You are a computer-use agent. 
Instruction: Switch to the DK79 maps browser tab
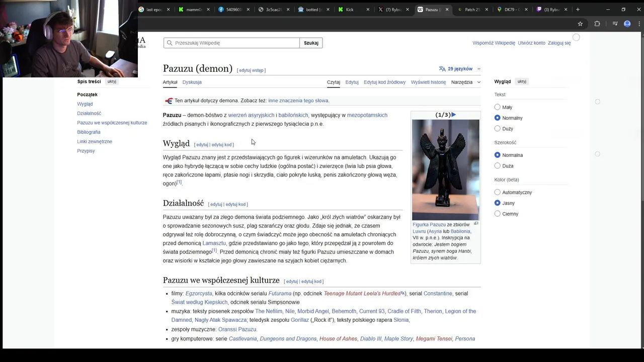pyautogui.click(x=512, y=10)
